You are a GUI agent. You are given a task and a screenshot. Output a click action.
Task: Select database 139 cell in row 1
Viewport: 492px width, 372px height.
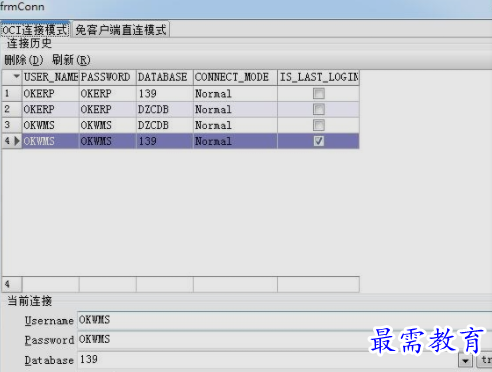click(x=165, y=94)
